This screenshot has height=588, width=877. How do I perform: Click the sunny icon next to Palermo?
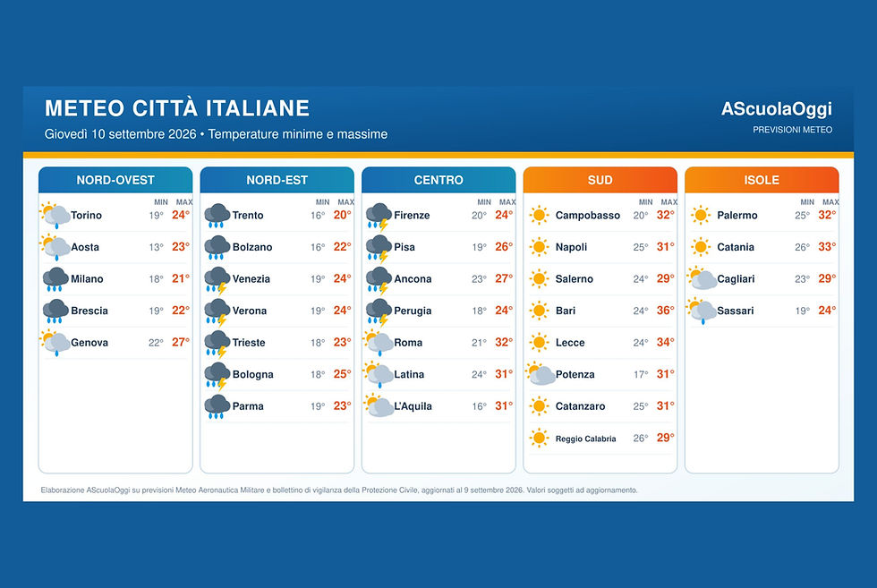[700, 215]
